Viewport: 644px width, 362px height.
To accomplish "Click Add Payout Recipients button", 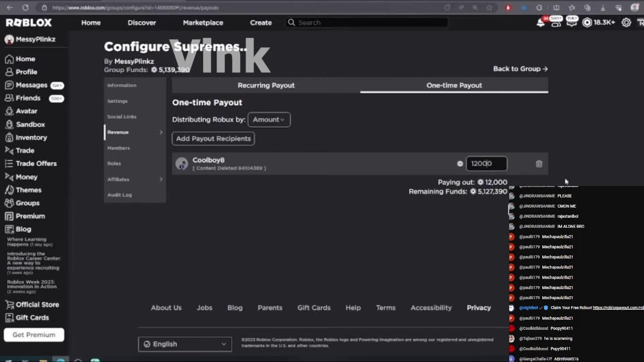I will (213, 138).
